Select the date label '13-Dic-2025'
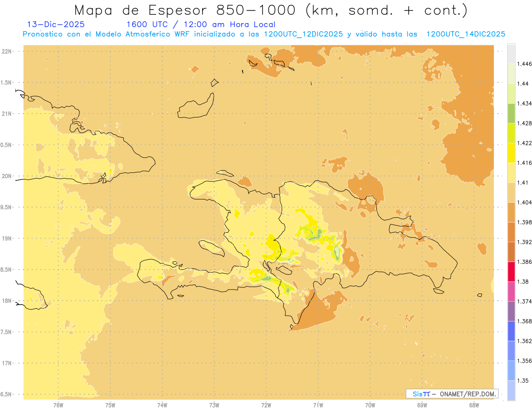The height and width of the screenshot is (411, 532). [56, 24]
